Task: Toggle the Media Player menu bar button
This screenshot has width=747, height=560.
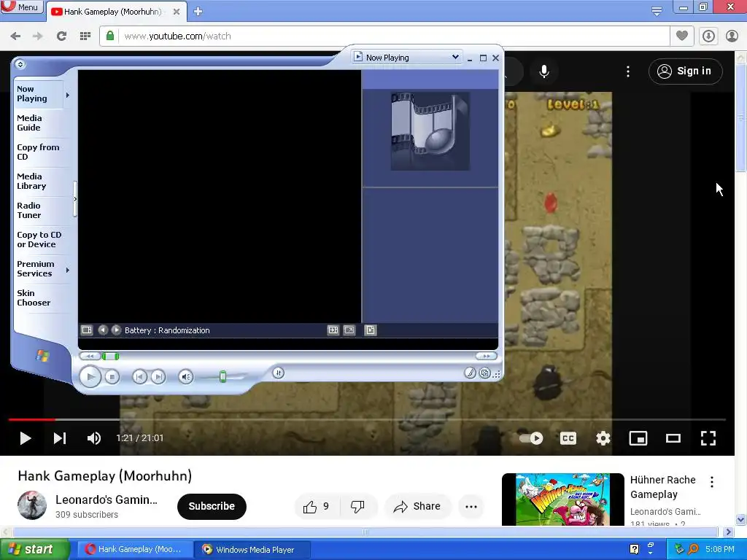Action: pyautogui.click(x=20, y=64)
